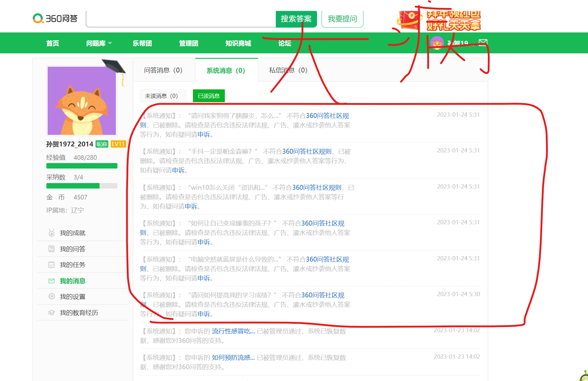The width and height of the screenshot is (588, 381).
Task: Open 我的设置 in sidebar
Action: 73,296
